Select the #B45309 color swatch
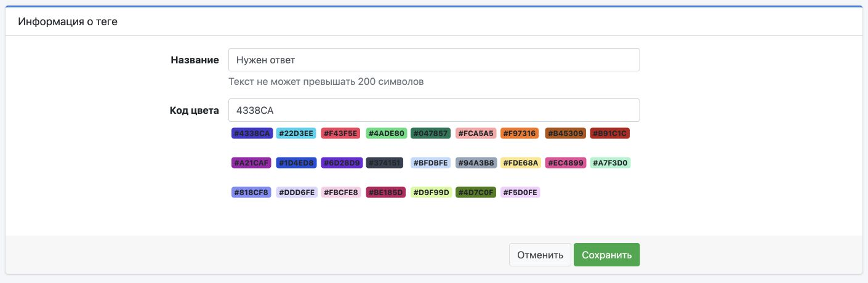This screenshot has width=868, height=283. [x=566, y=133]
